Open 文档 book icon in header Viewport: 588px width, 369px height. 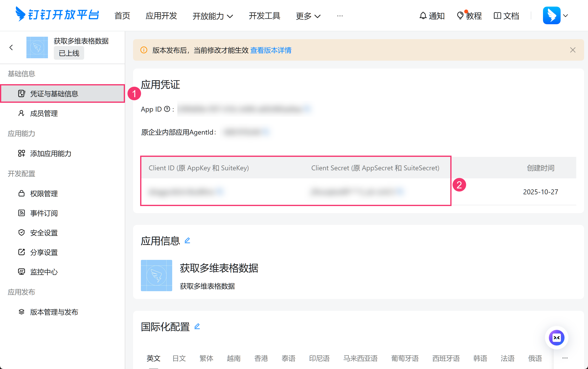pyautogui.click(x=497, y=16)
